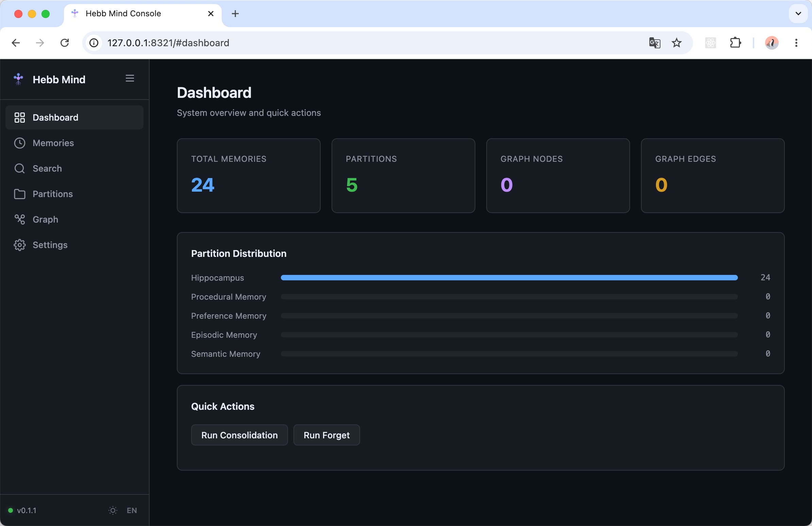Open a new tab with the plus button

235,14
